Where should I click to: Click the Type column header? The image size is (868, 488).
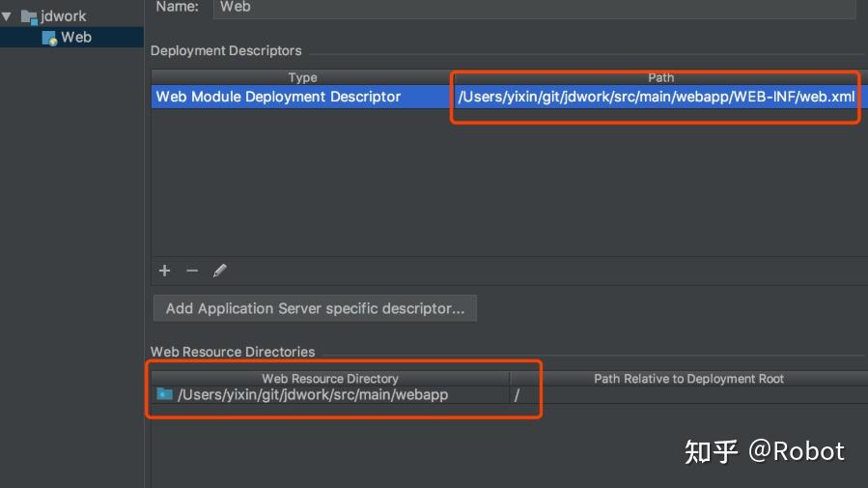pos(302,77)
